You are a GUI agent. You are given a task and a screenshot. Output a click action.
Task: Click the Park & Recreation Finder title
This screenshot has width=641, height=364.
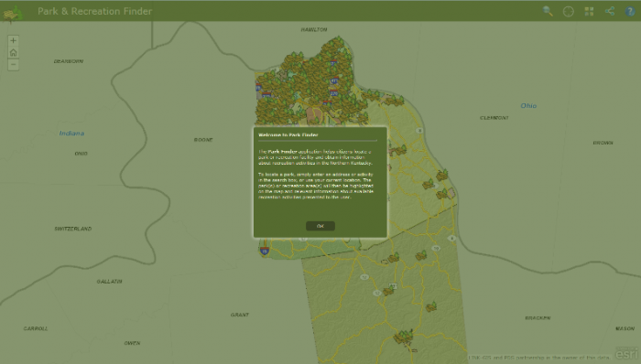(x=95, y=11)
